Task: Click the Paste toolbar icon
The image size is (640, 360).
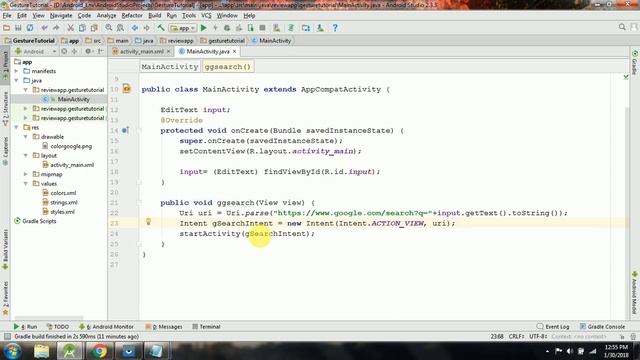Action: (x=94, y=28)
